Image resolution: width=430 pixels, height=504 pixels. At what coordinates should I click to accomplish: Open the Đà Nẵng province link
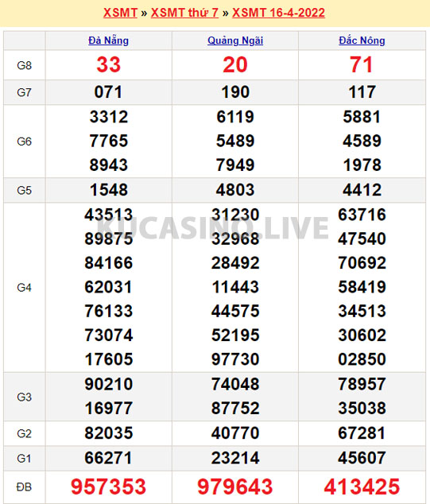pos(109,41)
